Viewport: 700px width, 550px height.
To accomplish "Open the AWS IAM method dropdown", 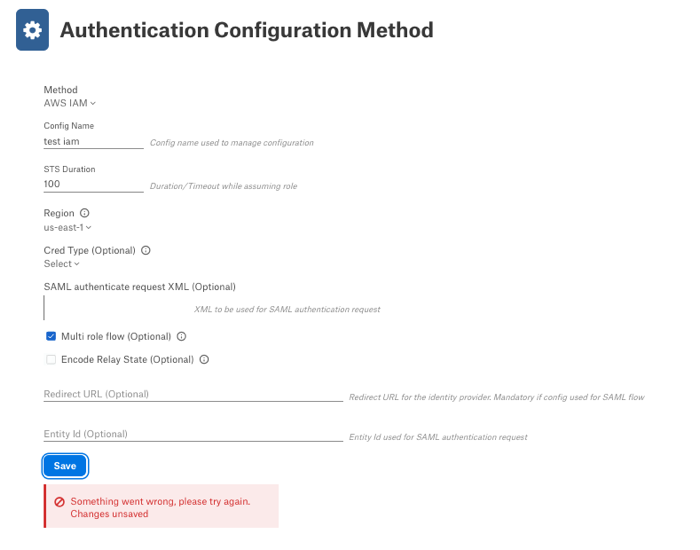I will [70, 103].
